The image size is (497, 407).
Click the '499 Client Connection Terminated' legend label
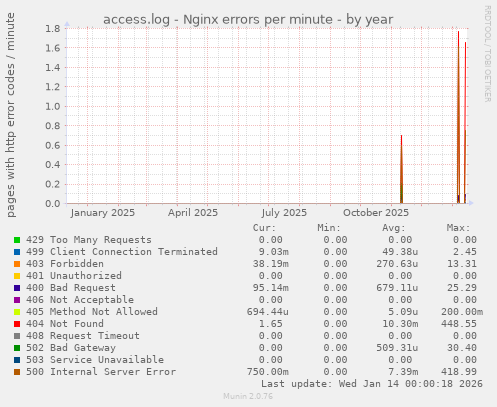pyautogui.click(x=122, y=252)
